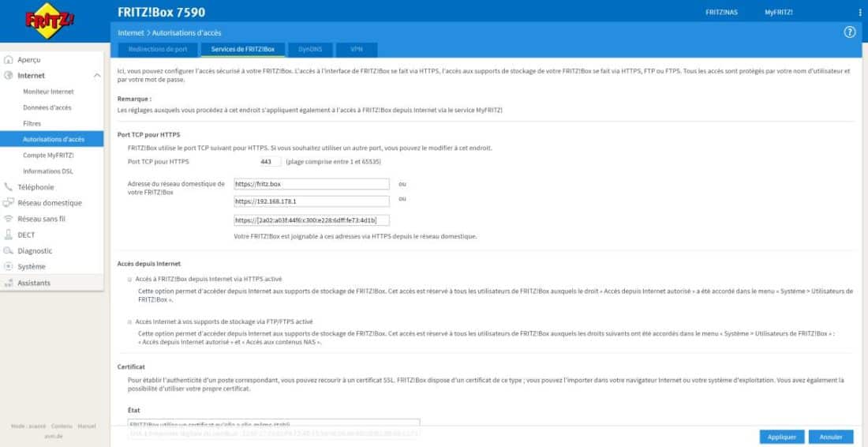868x447 pixels.
Task: Click the Aperçu home icon
Action: coord(9,60)
